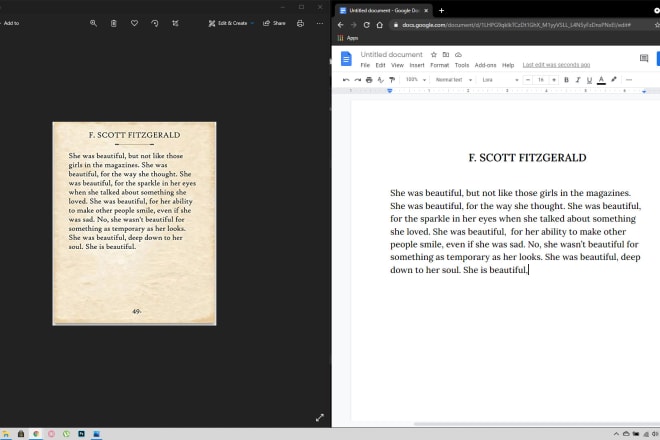
Task: Open the Lora font dropdown
Action: (x=500, y=80)
